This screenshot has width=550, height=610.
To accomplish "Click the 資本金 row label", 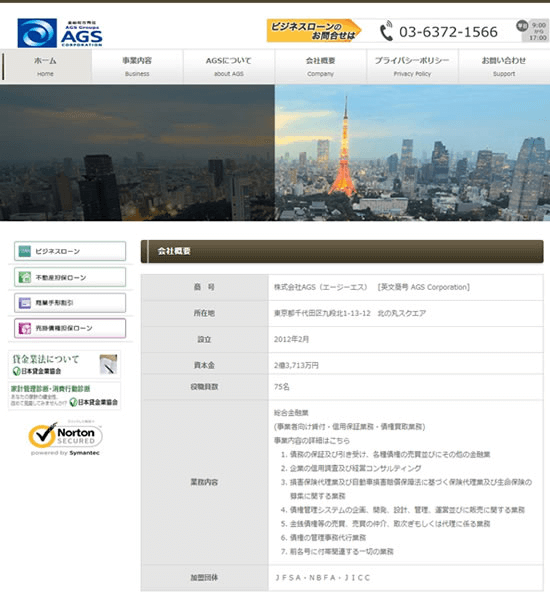I will tap(204, 365).
